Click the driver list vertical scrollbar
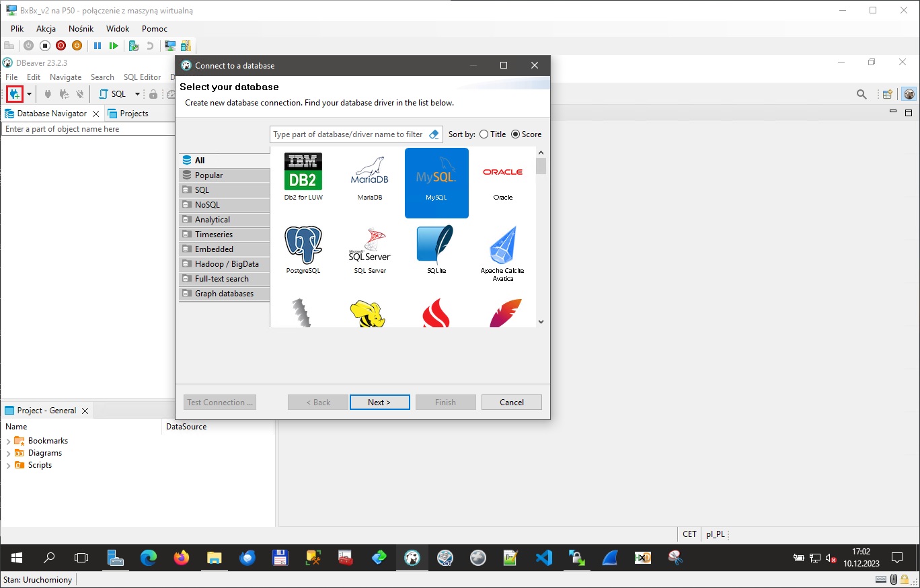Image resolution: width=920 pixels, height=588 pixels. click(x=541, y=235)
